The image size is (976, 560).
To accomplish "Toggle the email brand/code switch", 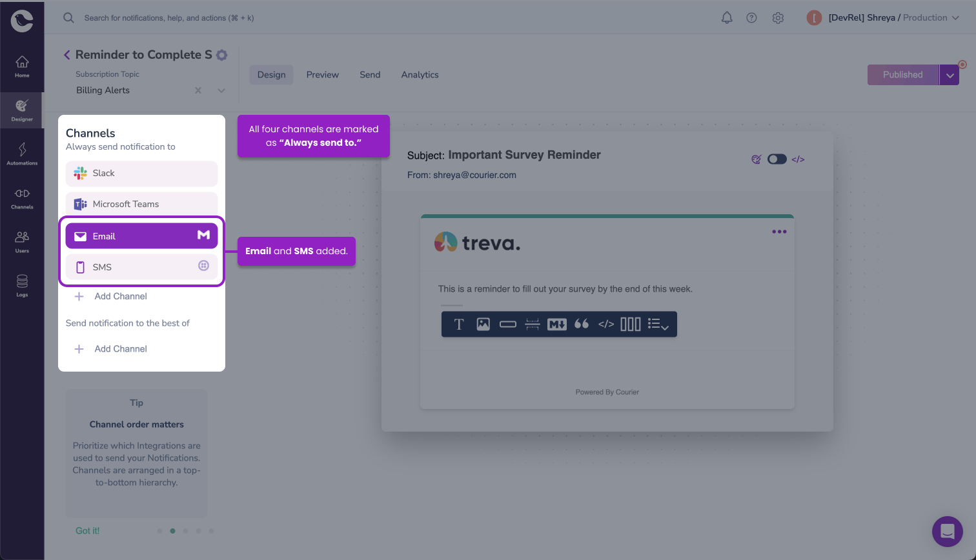I will tap(777, 159).
